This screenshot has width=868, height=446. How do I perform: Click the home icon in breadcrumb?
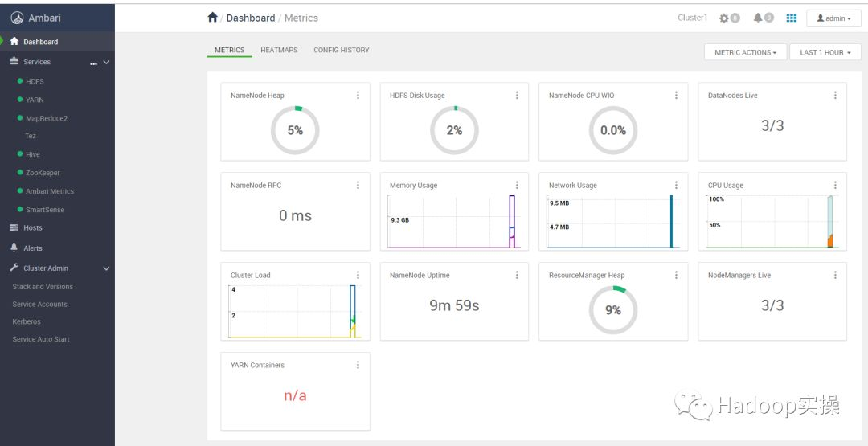[x=212, y=18]
